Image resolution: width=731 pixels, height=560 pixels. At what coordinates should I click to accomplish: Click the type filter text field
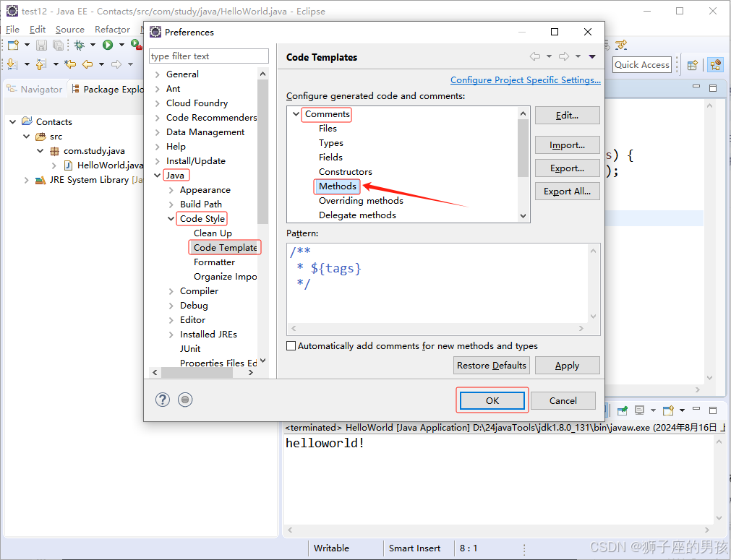[209, 56]
